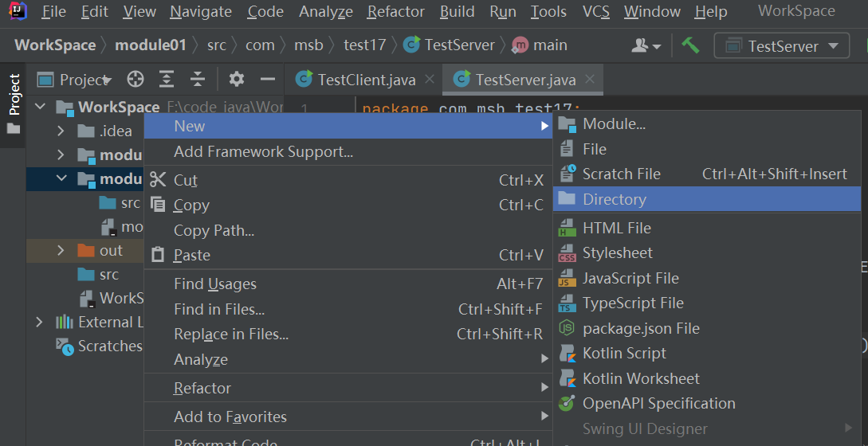Click the green hammer Build Project icon
Viewport: 868px width, 446px height.
(690, 45)
